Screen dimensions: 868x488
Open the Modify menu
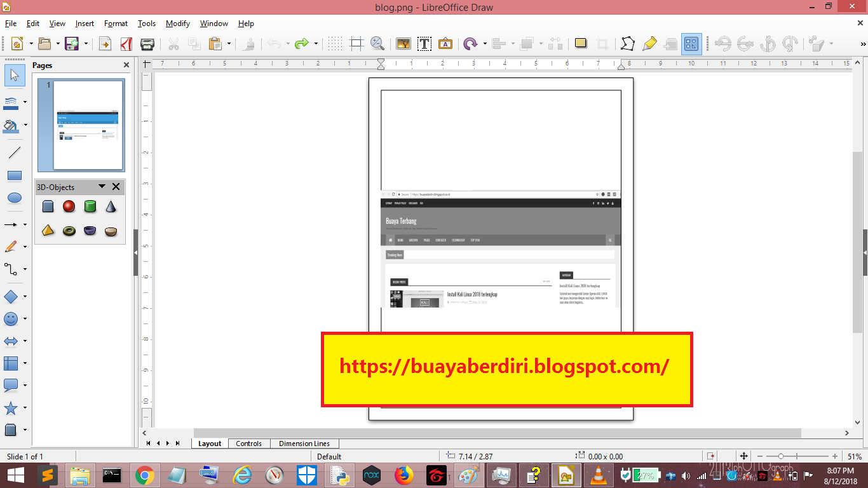click(177, 24)
